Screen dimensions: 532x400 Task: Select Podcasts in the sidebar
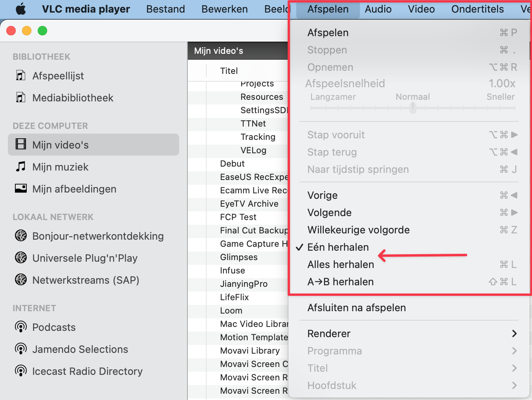[94, 327]
